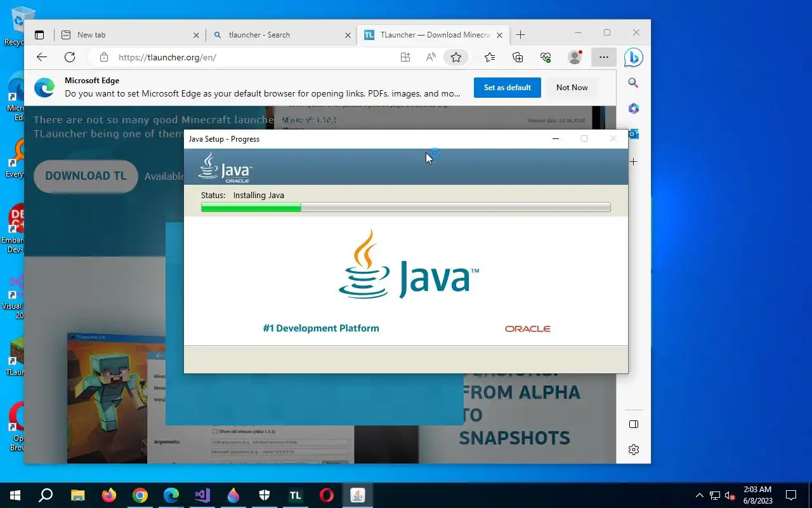The height and width of the screenshot is (508, 812).
Task: Open Edge Settings and more menu
Action: click(x=603, y=57)
